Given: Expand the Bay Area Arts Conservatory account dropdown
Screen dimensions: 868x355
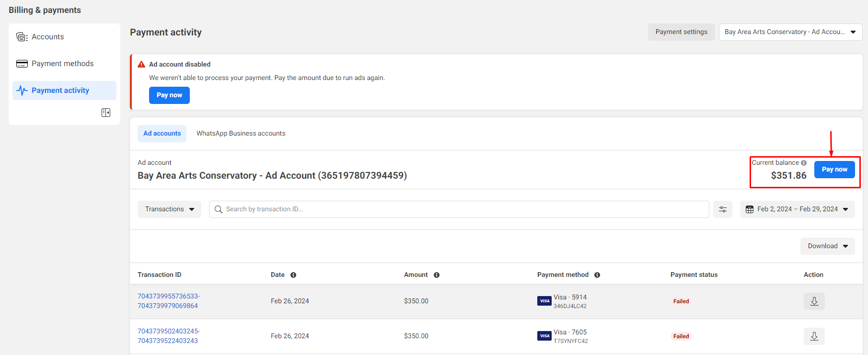Looking at the screenshot, I should point(790,32).
